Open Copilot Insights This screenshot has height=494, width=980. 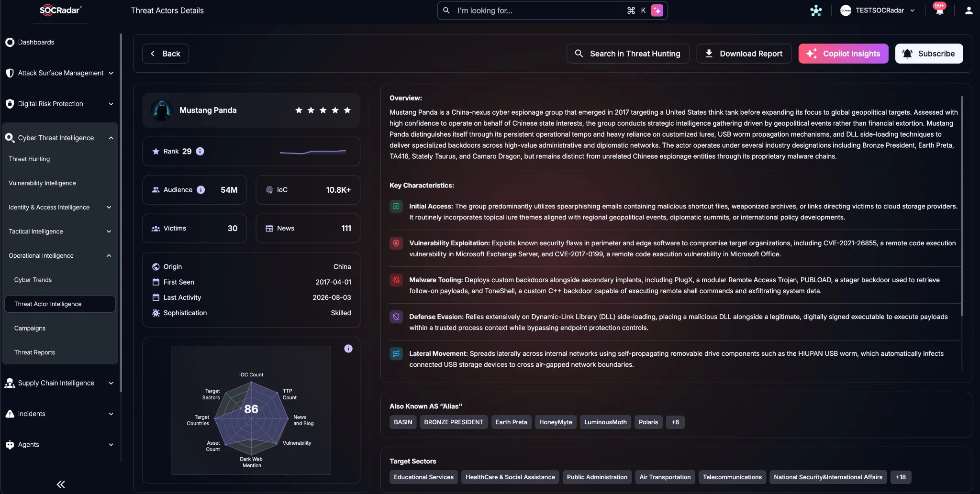pos(843,54)
